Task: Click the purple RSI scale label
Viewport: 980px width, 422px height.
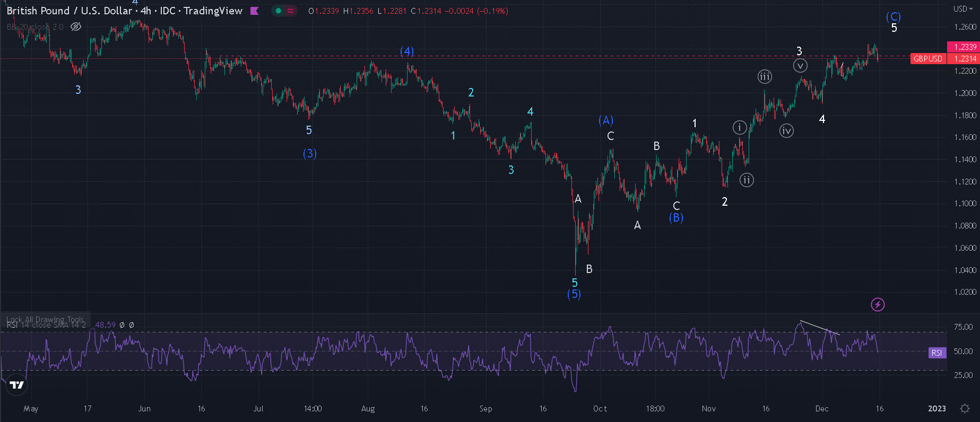Action: [936, 353]
